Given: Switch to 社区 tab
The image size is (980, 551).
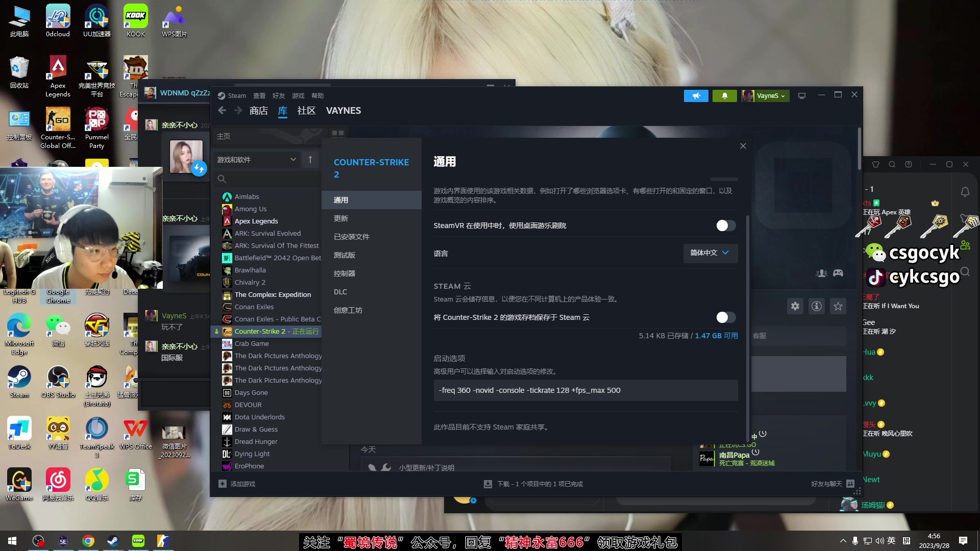Looking at the screenshot, I should 306,111.
